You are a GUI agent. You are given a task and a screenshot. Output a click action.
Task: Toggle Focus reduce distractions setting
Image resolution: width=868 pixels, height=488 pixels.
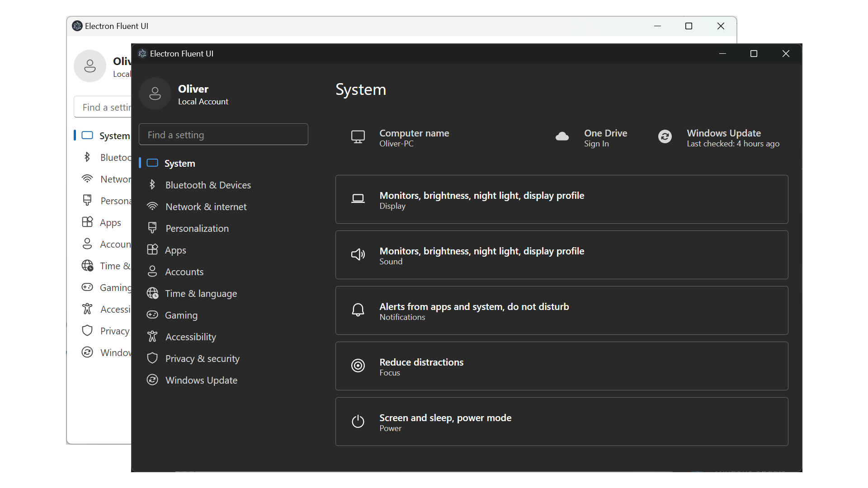(x=561, y=366)
